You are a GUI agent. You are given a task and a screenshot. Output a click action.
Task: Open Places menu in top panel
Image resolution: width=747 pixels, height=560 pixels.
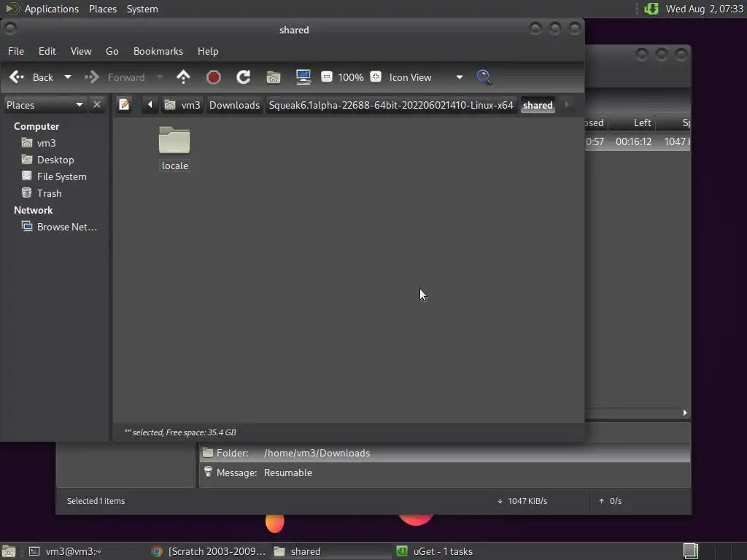[x=103, y=9]
